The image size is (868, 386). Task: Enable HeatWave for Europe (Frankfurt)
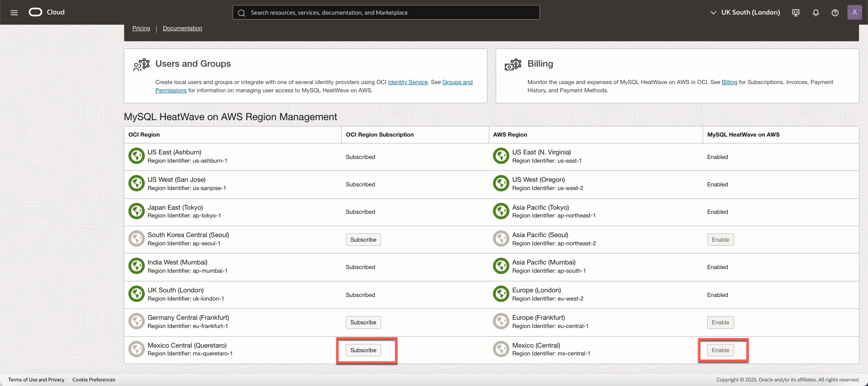pyautogui.click(x=720, y=323)
